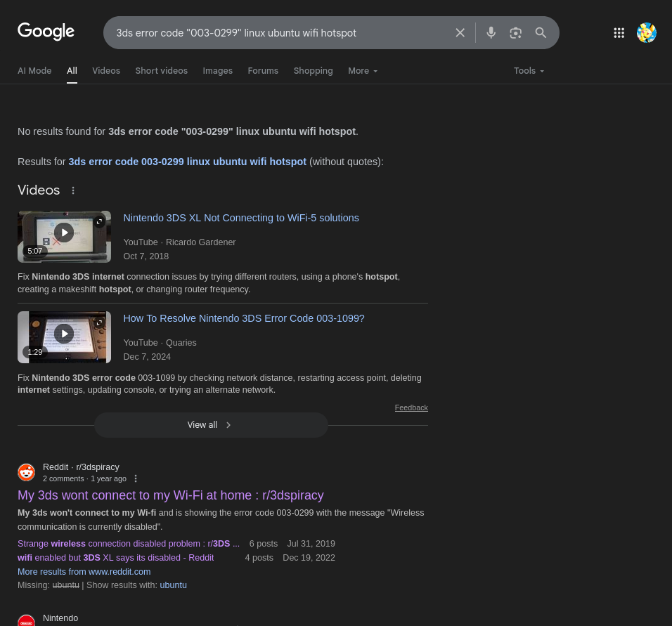Expand preview on Ricardo Gardener video thumbnail
The image size is (672, 626).
[99, 221]
